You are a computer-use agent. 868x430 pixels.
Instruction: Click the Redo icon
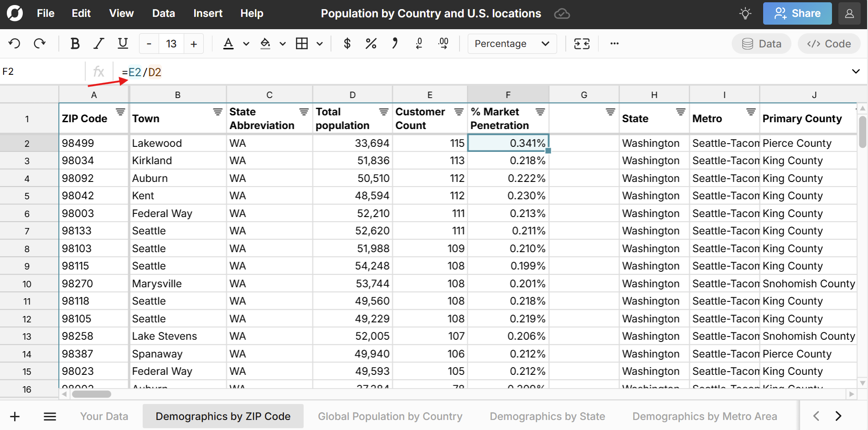[40, 43]
